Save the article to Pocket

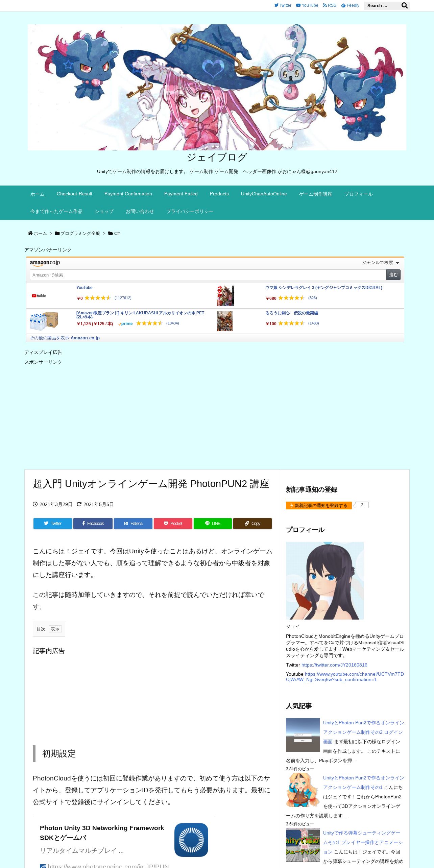(173, 524)
